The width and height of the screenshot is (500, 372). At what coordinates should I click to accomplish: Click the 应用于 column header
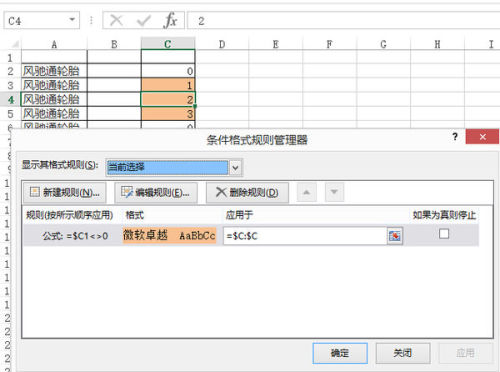[239, 215]
